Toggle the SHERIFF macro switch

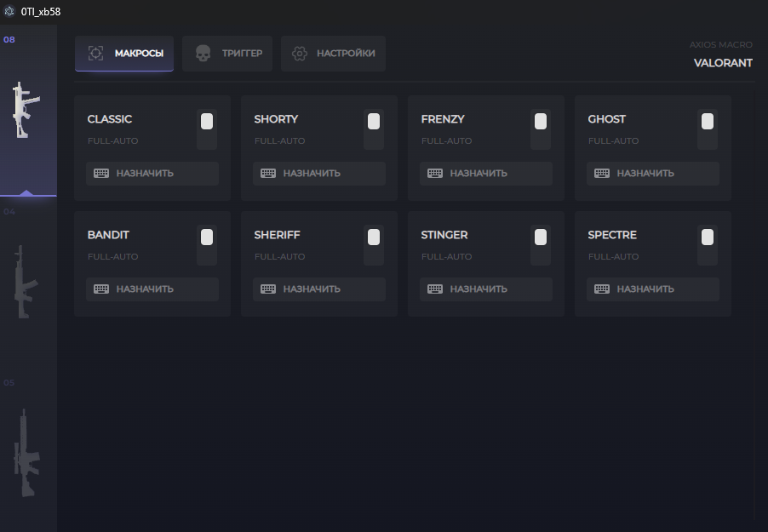coord(374,245)
